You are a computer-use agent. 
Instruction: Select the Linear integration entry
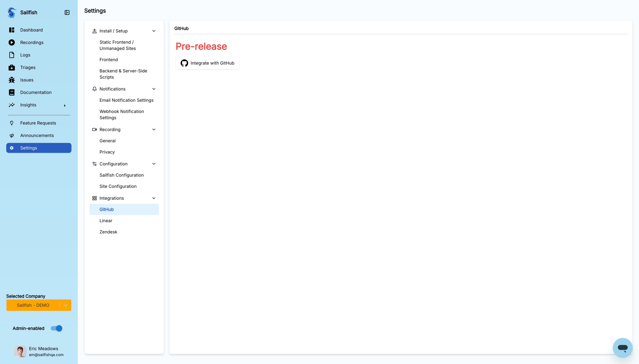(x=106, y=220)
